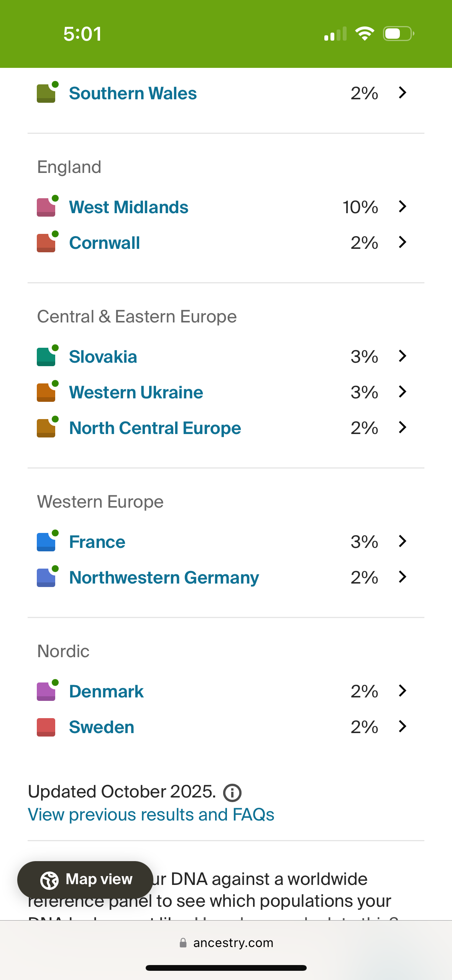Click the lock icon in the address bar
Image resolution: width=452 pixels, height=980 pixels.
click(x=183, y=943)
